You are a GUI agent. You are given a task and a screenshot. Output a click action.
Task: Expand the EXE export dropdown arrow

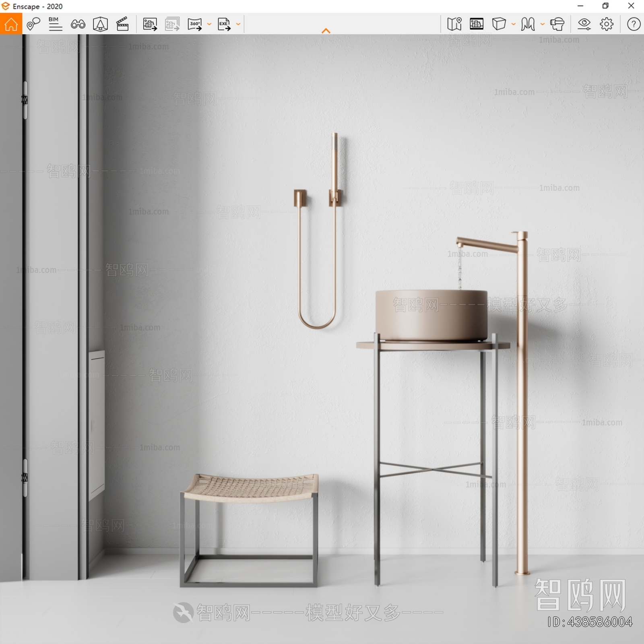coord(238,24)
